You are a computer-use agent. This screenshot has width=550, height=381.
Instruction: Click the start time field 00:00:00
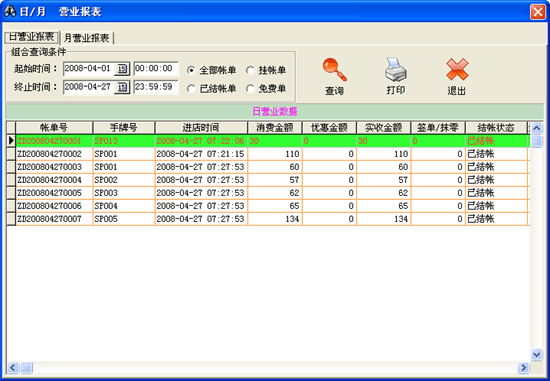click(156, 68)
